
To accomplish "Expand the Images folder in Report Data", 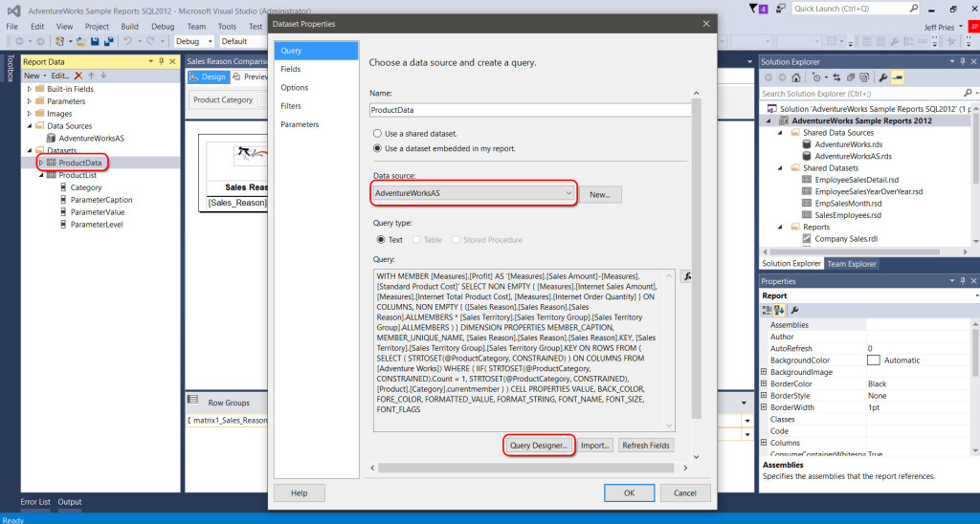I will pos(29,114).
